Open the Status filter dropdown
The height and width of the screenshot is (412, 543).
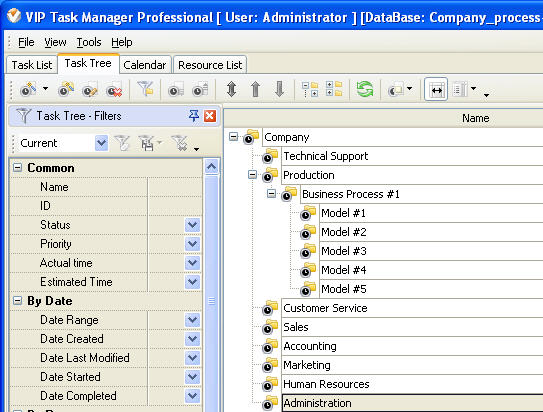click(x=192, y=225)
